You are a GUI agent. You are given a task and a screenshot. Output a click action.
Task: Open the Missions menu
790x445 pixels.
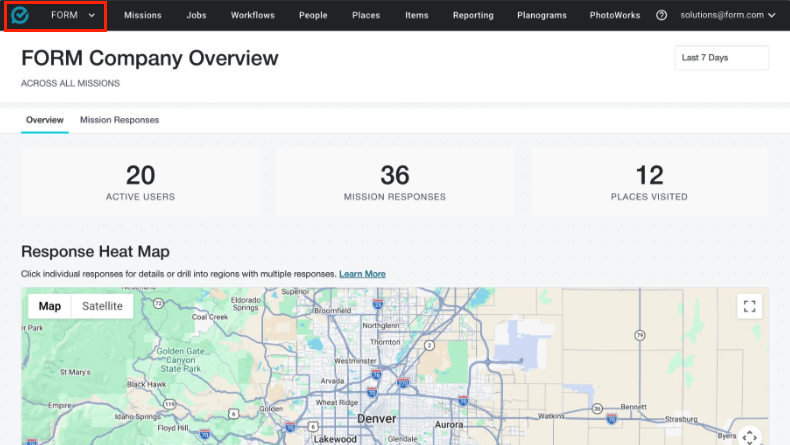click(143, 15)
